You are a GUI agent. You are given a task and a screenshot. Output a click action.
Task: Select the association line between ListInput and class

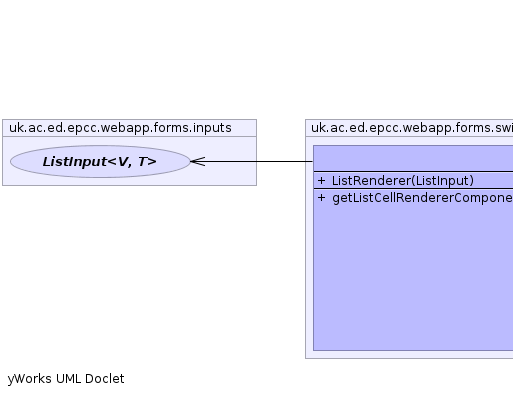point(253,162)
